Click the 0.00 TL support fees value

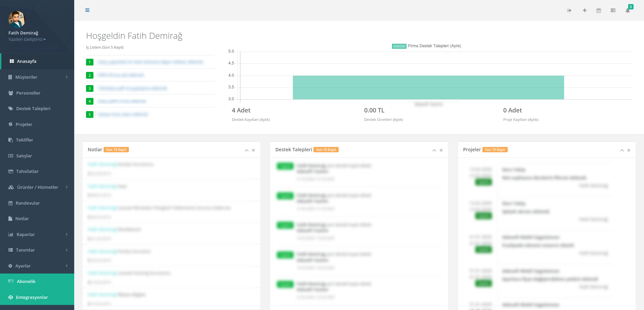[x=374, y=110]
